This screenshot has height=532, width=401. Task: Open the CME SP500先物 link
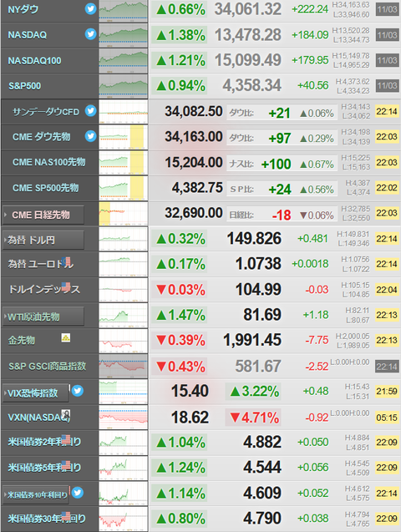pos(45,188)
